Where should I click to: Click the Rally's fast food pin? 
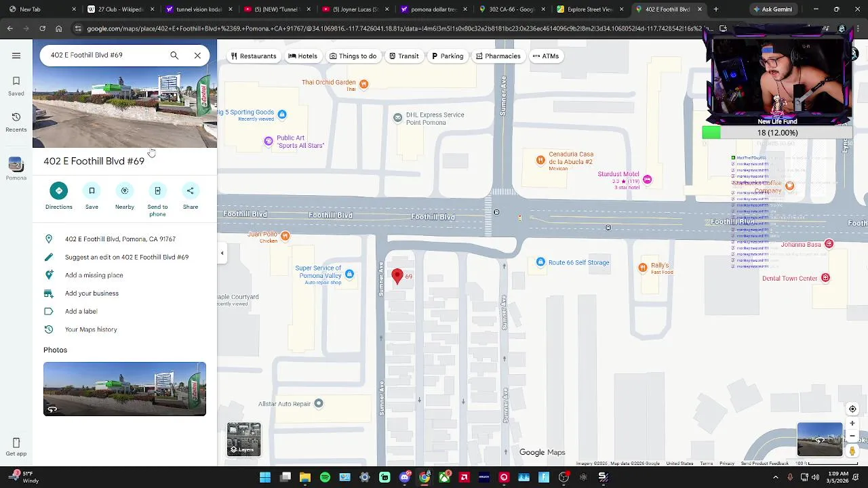642,268
